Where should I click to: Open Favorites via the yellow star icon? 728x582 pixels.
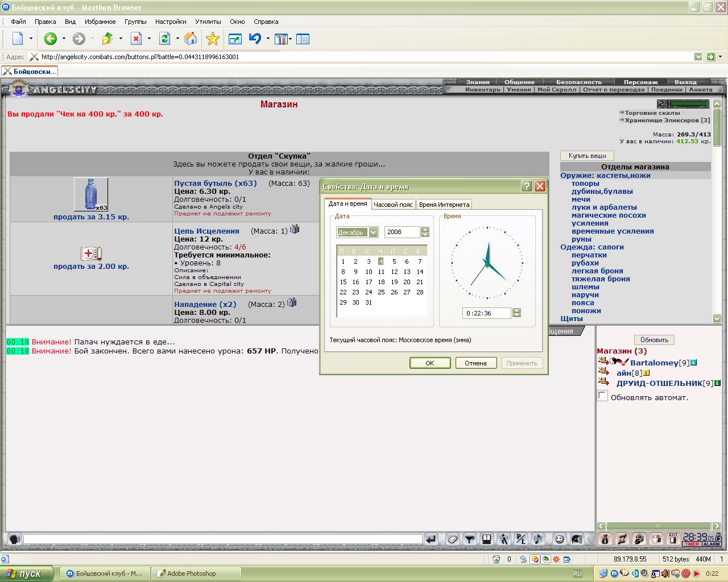click(x=212, y=39)
